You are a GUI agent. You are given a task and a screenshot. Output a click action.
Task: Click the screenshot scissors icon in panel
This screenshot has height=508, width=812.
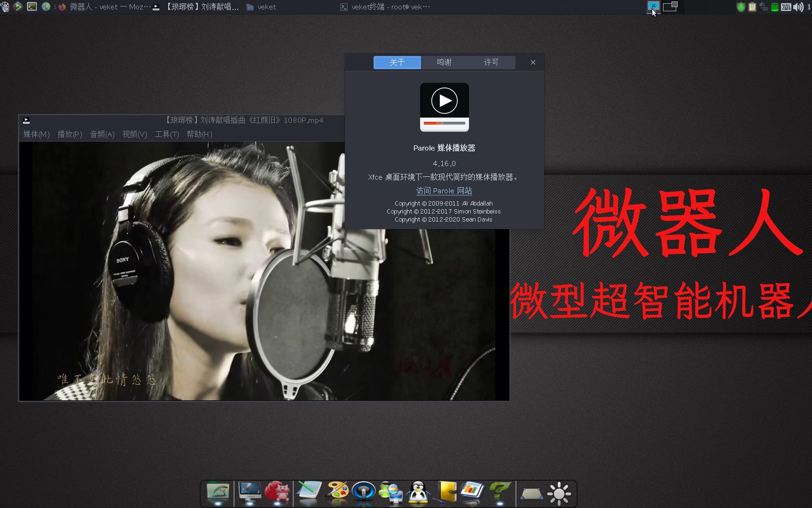pos(653,6)
